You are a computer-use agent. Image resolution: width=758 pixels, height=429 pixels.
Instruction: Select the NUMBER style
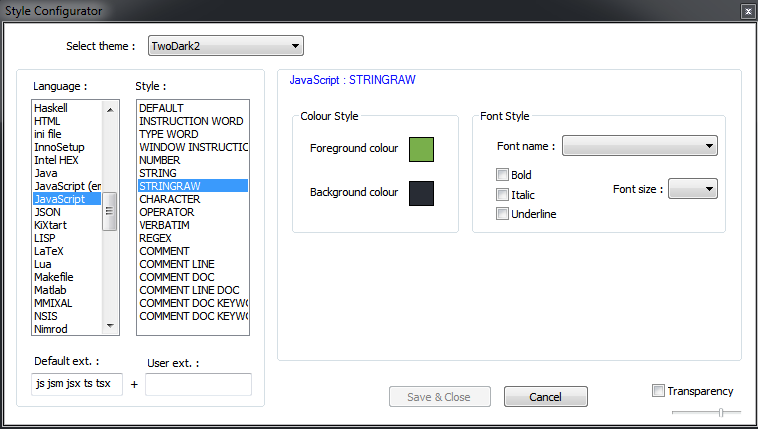pos(193,160)
